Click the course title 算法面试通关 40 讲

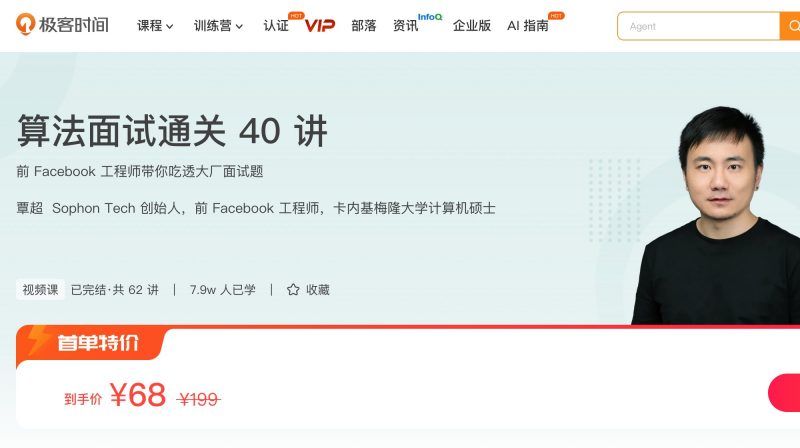[x=171, y=131]
